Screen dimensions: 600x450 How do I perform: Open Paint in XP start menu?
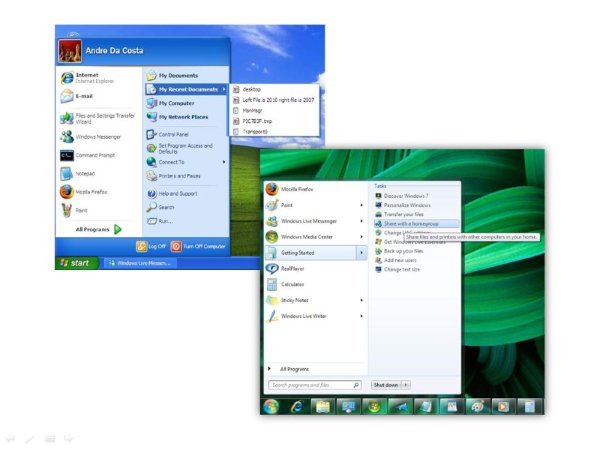pyautogui.click(x=74, y=210)
